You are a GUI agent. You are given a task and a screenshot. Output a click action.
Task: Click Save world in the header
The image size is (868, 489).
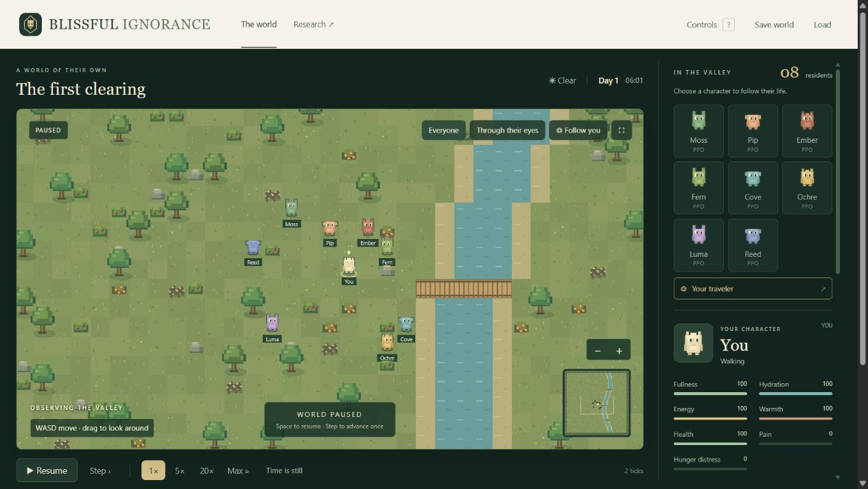(774, 25)
